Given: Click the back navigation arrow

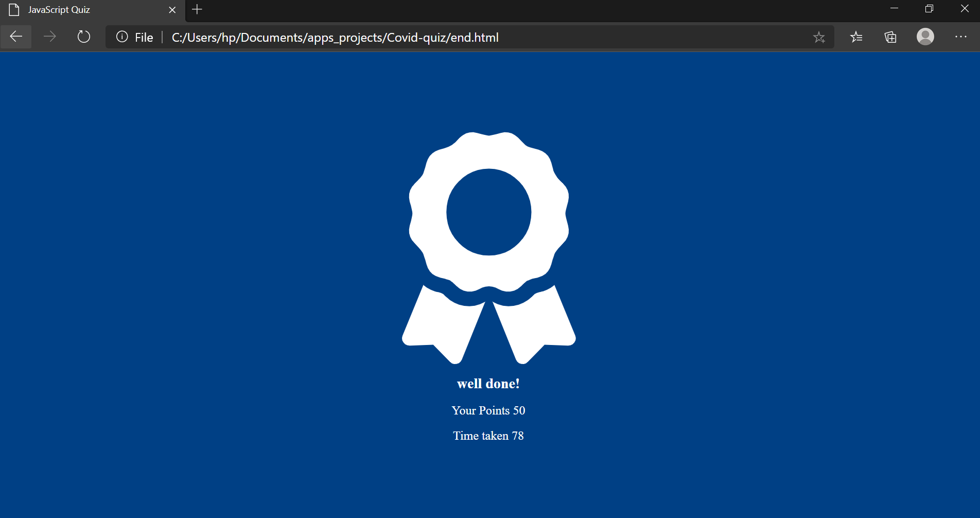Looking at the screenshot, I should [x=15, y=37].
